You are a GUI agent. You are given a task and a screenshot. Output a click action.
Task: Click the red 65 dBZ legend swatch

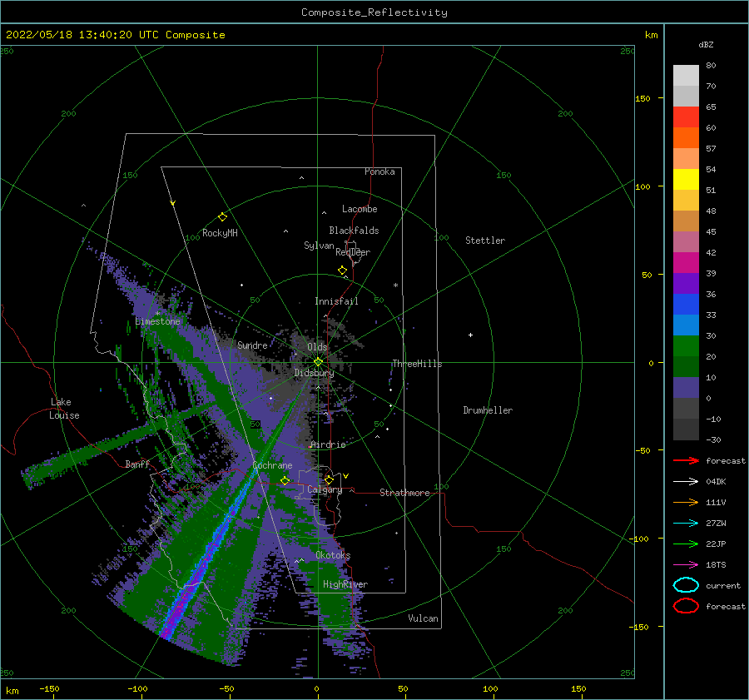[x=686, y=117]
